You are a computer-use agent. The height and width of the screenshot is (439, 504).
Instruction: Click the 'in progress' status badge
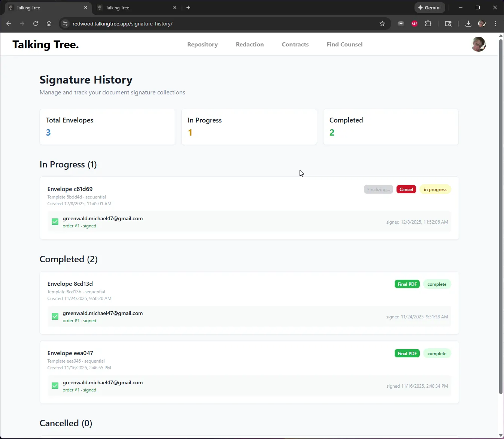coord(435,190)
